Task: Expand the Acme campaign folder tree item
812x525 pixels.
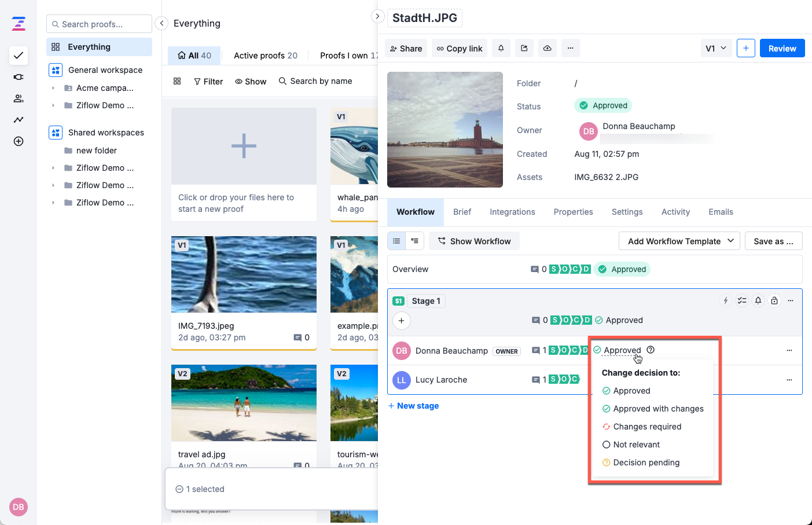Action: click(x=53, y=88)
